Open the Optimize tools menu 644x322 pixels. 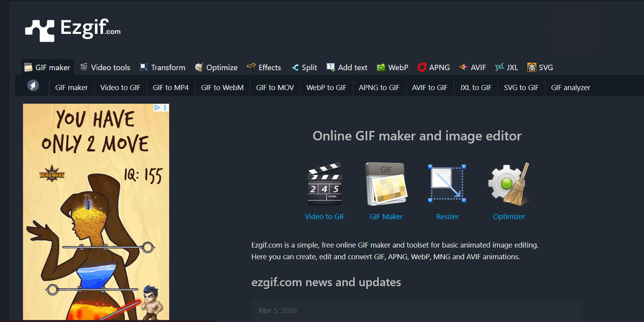(216, 67)
